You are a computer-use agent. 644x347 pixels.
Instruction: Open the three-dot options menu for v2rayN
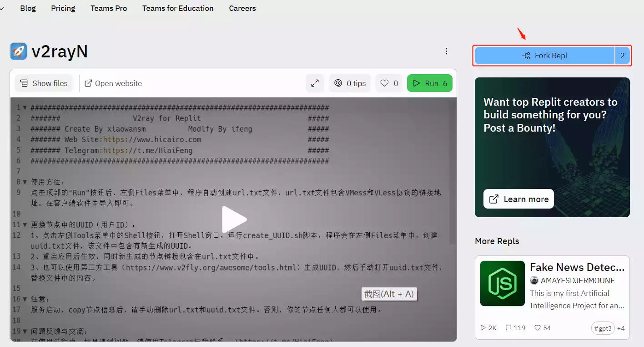(446, 51)
